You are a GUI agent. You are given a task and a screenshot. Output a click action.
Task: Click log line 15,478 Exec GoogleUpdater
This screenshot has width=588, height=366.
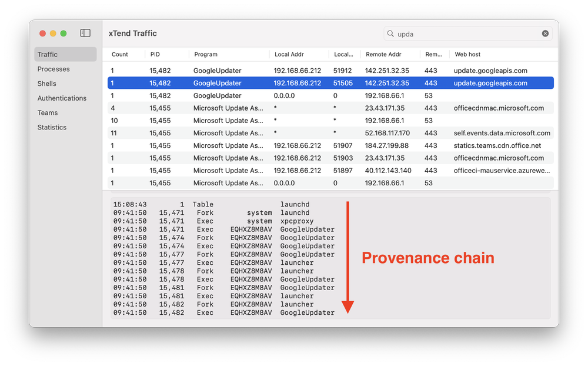[x=224, y=280]
